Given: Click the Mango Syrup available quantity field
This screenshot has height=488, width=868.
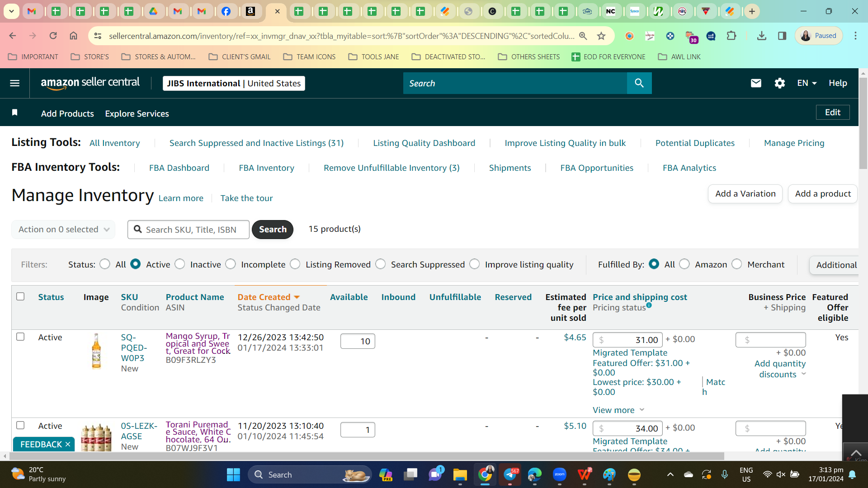Looking at the screenshot, I should tap(358, 341).
